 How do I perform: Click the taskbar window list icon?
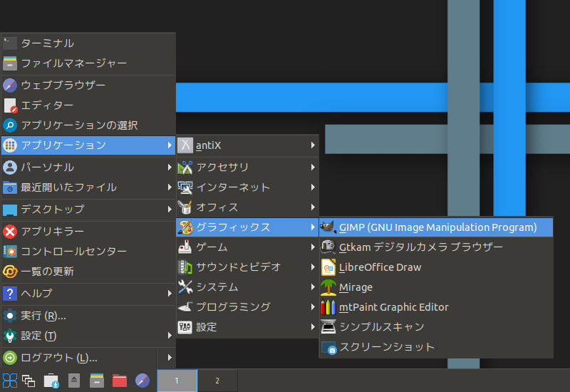28,381
